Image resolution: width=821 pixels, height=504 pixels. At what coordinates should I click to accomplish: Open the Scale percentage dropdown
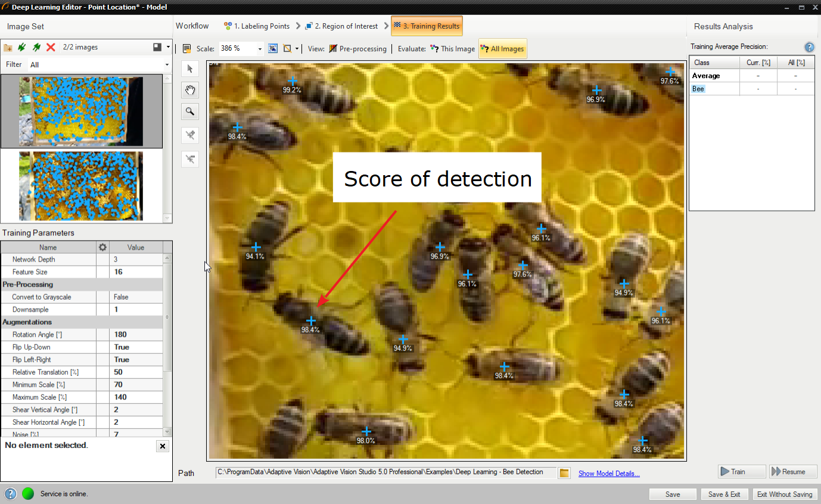tap(260, 49)
